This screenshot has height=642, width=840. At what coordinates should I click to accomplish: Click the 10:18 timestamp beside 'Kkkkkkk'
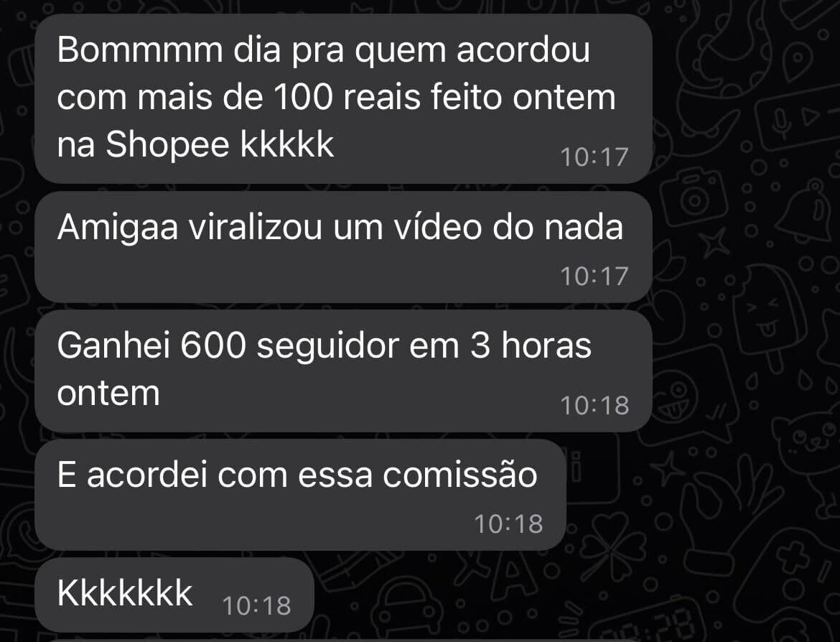(256, 606)
